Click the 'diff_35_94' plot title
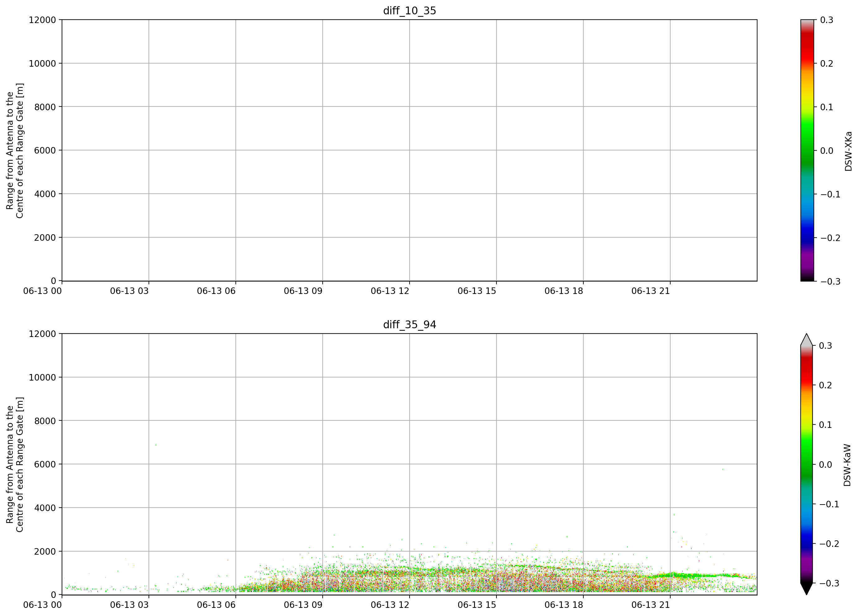This screenshot has width=859, height=616. click(410, 325)
